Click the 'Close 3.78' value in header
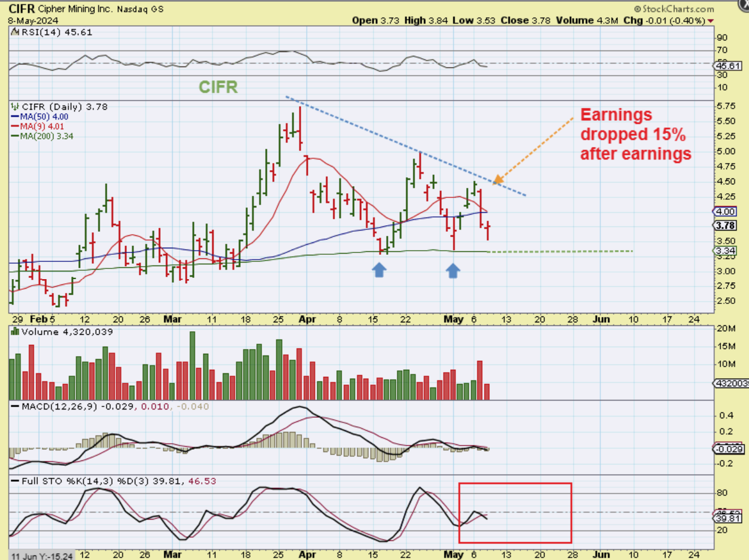Image resolution: width=749 pixels, height=560 pixels. [x=526, y=20]
